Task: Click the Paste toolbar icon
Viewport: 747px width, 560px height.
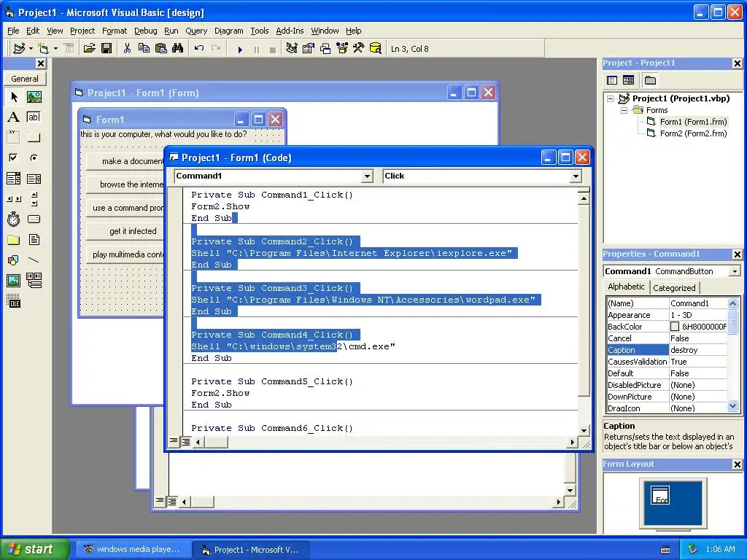Action: pos(161,49)
